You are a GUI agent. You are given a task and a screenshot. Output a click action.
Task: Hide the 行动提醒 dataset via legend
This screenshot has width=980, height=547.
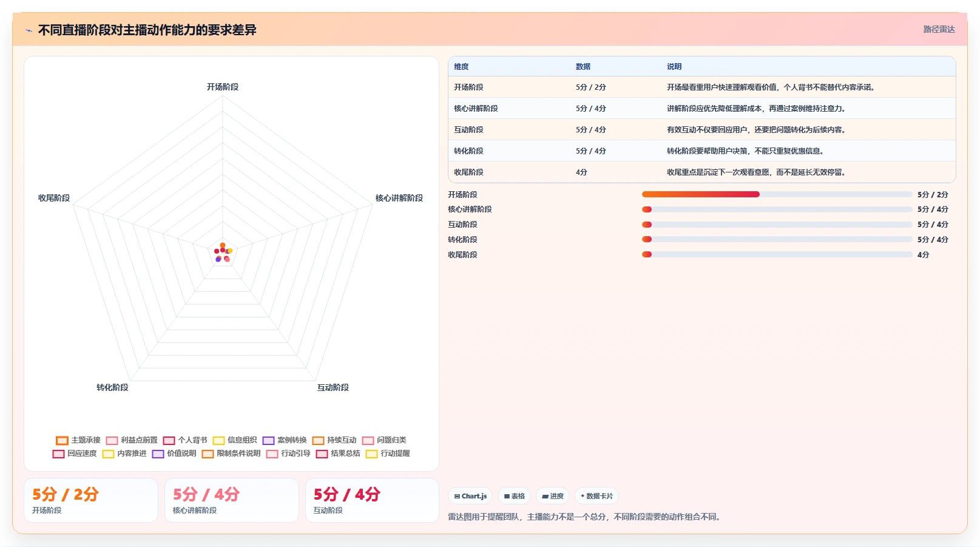pyautogui.click(x=388, y=454)
